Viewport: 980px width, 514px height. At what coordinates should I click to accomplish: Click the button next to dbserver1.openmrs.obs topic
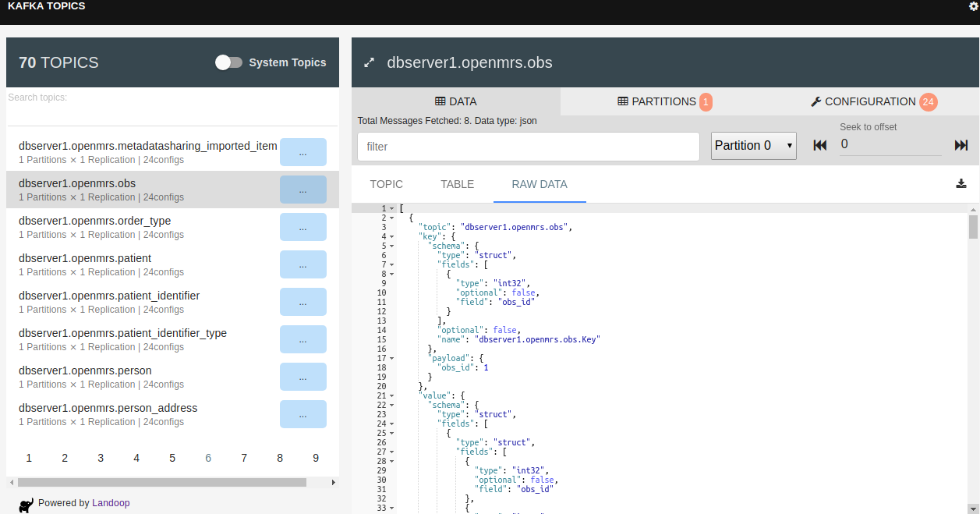pyautogui.click(x=303, y=190)
